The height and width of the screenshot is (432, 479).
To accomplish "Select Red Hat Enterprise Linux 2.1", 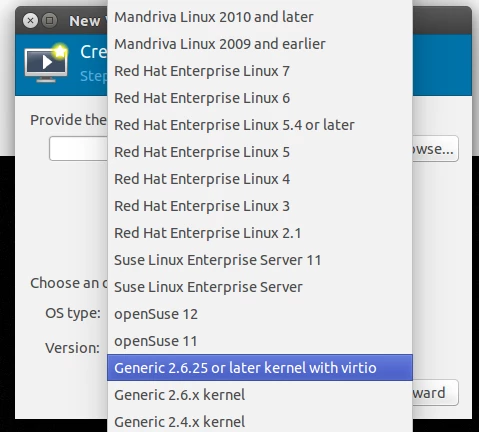I will tap(260, 233).
